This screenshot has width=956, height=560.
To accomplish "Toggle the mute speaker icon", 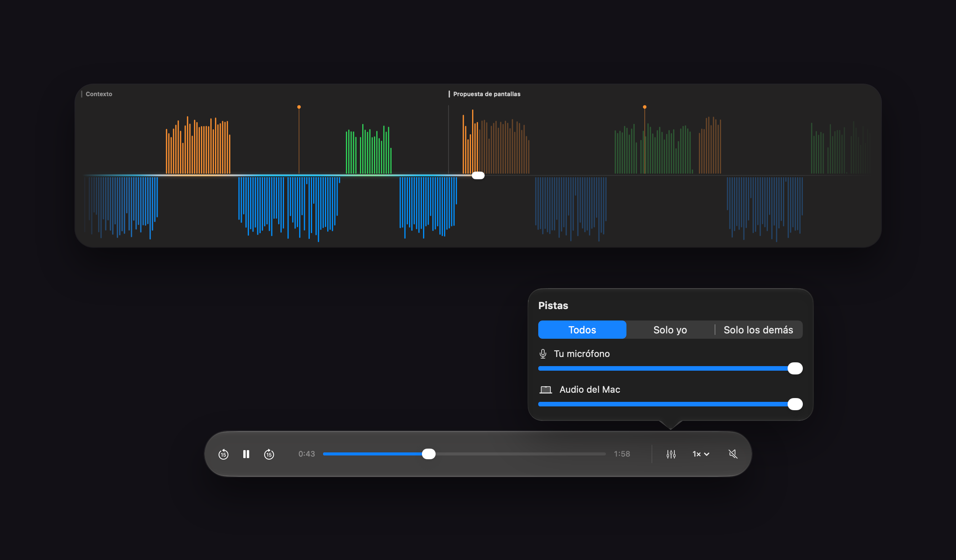I will point(733,454).
